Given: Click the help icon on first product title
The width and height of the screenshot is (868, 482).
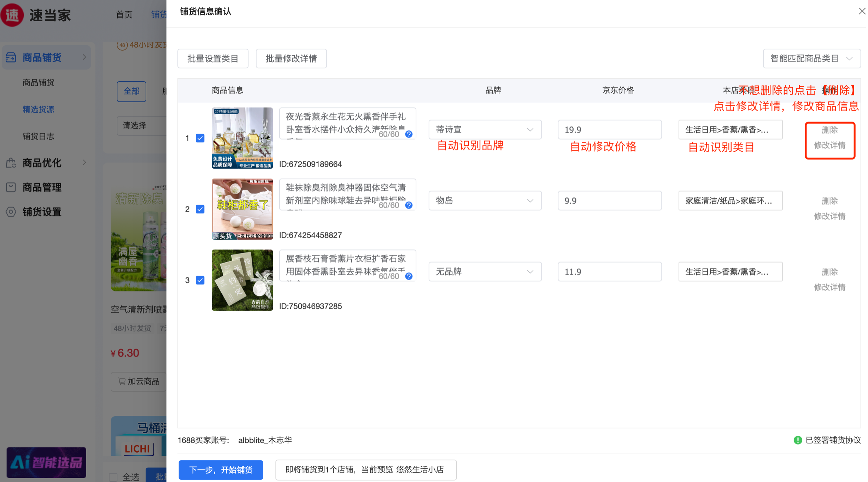Looking at the screenshot, I should [x=409, y=134].
